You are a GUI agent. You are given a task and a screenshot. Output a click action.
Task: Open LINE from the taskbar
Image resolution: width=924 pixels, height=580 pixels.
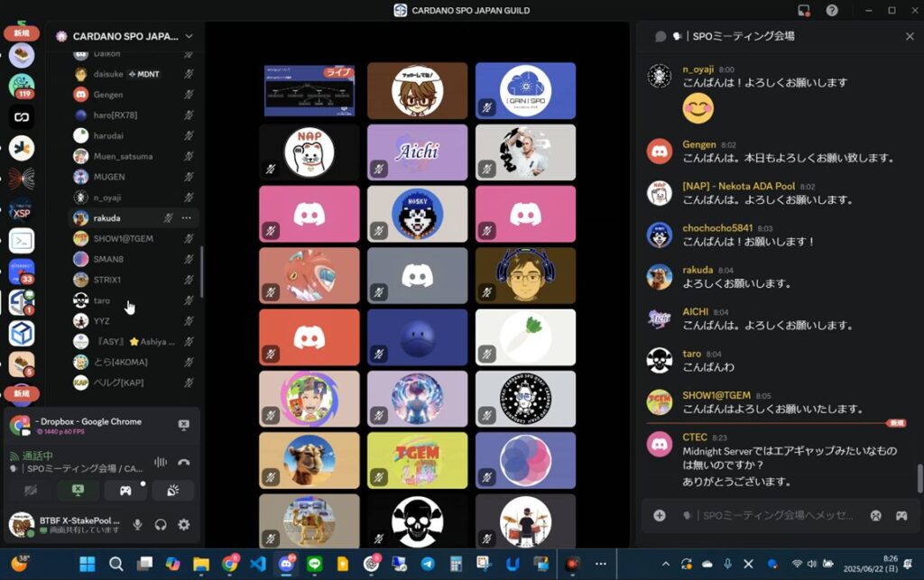tap(315, 564)
